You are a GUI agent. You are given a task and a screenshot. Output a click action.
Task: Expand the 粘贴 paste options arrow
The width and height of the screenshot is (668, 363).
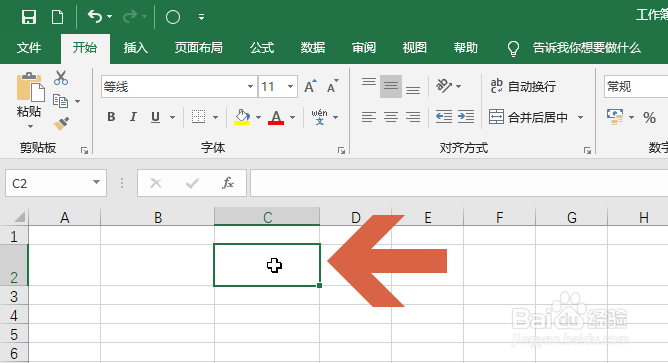29,126
